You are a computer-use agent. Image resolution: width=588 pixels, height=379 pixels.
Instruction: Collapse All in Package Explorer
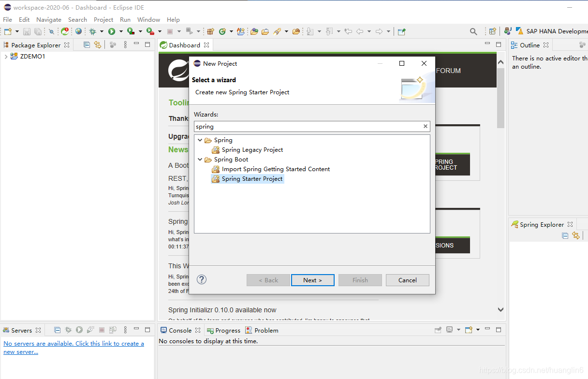(x=86, y=44)
